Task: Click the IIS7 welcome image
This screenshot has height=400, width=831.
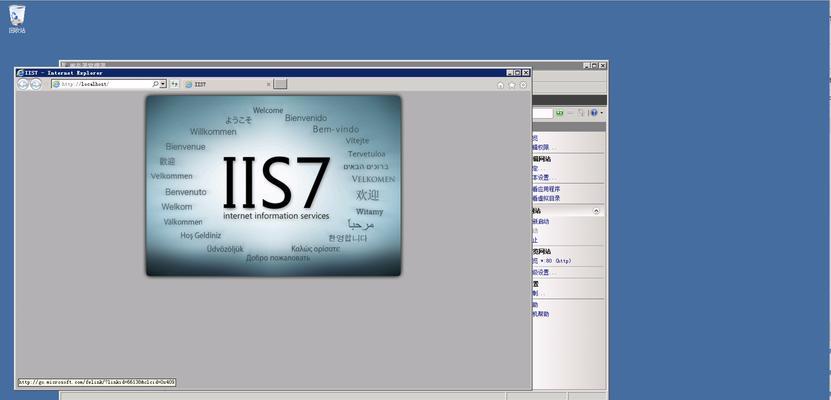Action: coord(273,185)
